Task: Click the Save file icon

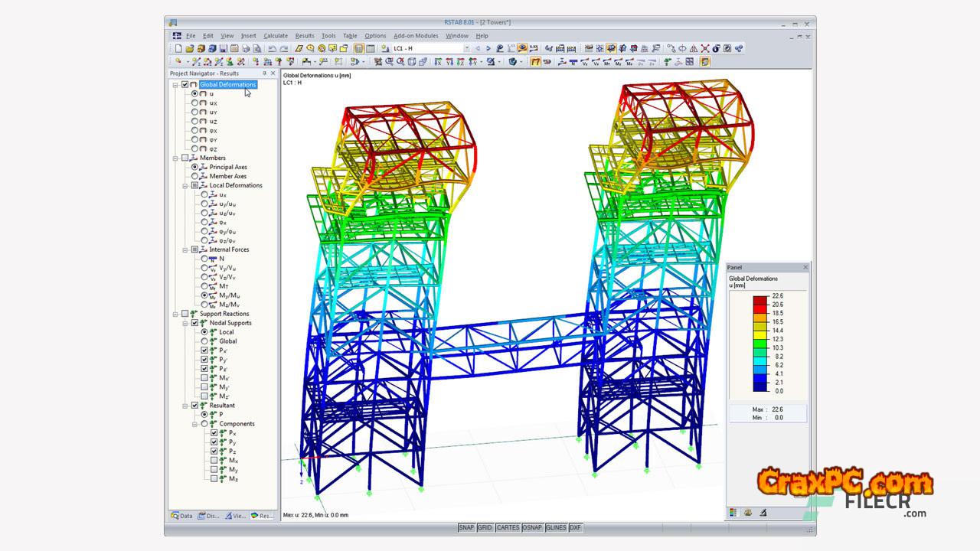Action: click(x=224, y=48)
